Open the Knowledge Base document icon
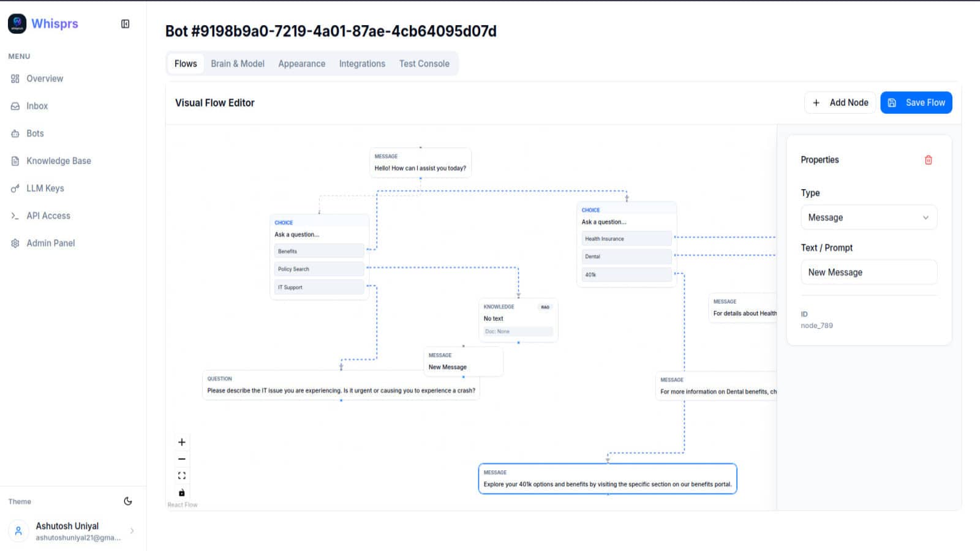Image resolution: width=980 pixels, height=551 pixels. point(15,160)
